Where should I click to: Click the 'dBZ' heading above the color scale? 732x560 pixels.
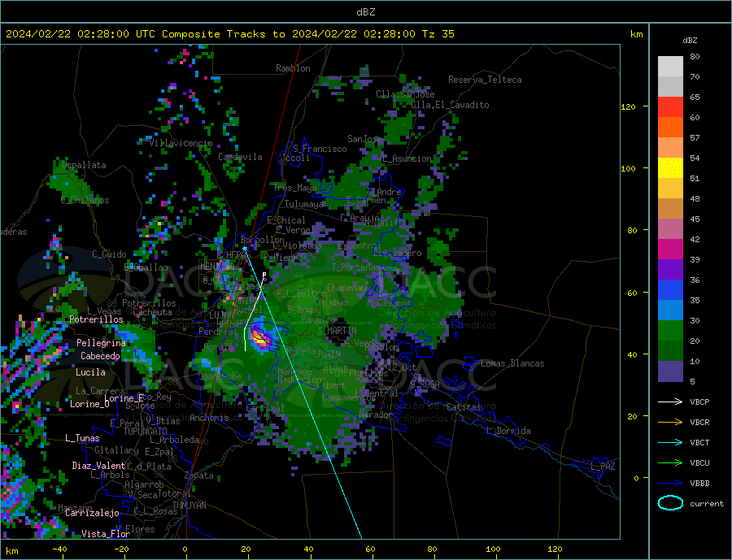click(x=690, y=41)
